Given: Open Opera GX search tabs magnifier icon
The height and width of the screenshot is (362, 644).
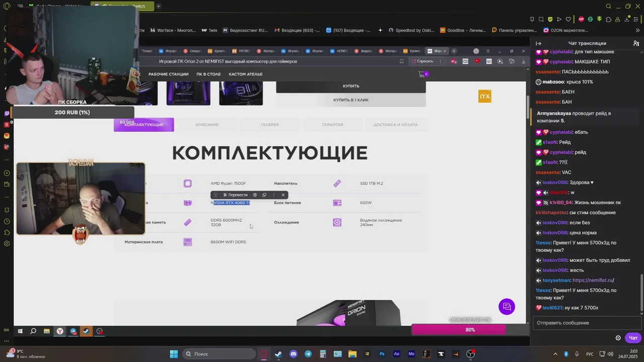Looking at the screenshot, I should point(608,6).
